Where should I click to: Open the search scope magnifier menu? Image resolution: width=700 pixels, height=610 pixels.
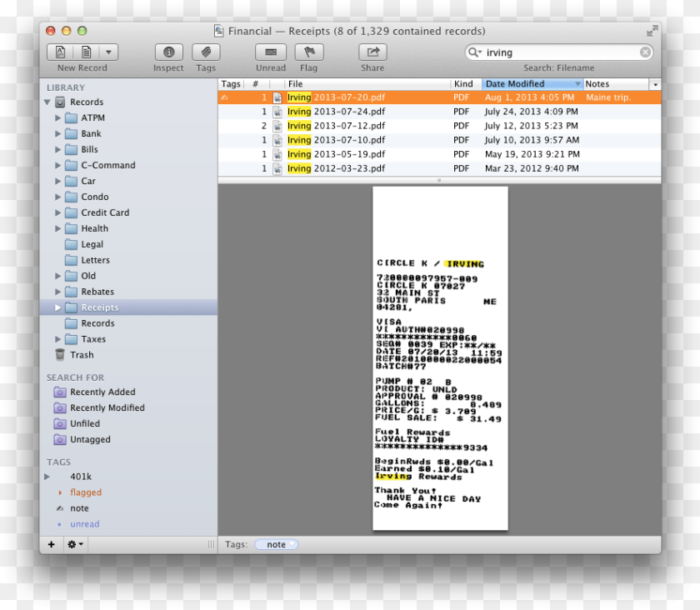point(474,52)
